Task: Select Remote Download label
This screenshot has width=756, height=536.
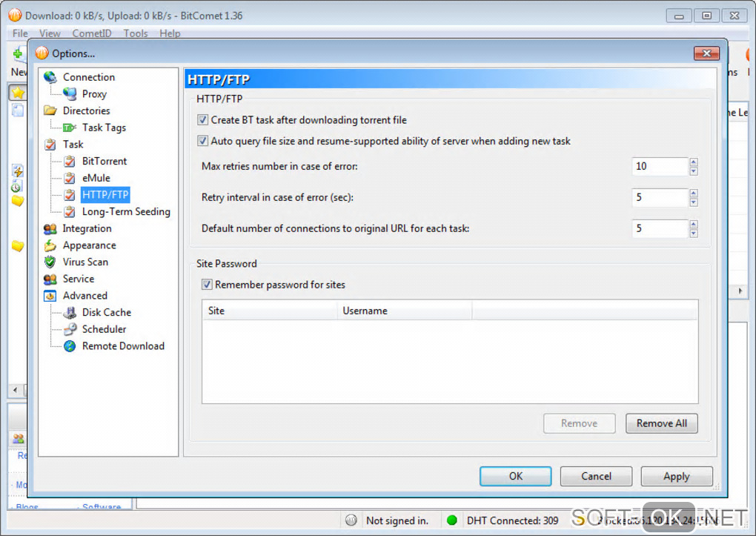Action: pyautogui.click(x=123, y=346)
